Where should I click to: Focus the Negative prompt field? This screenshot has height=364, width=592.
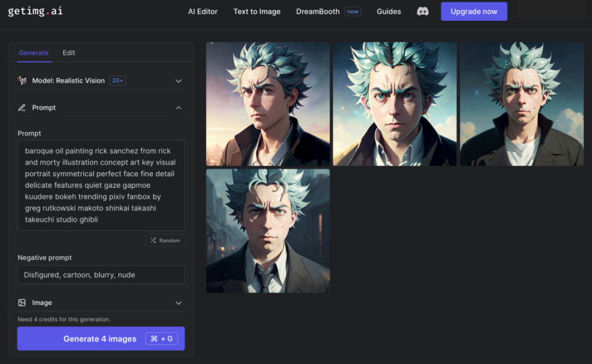pyautogui.click(x=101, y=275)
